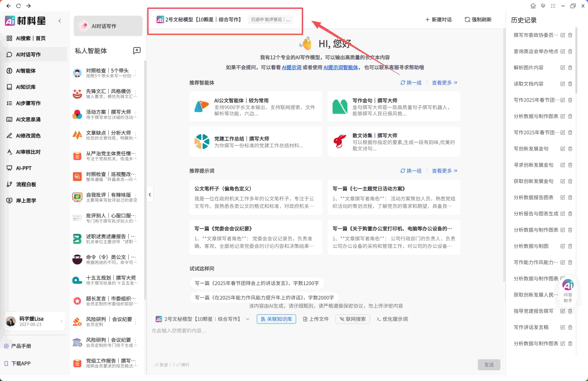Toggle the 关联知识库 option

coord(276,319)
